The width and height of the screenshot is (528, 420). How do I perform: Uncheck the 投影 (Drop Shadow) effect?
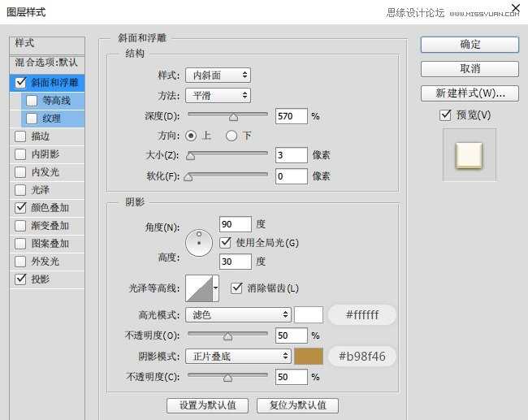tap(20, 279)
